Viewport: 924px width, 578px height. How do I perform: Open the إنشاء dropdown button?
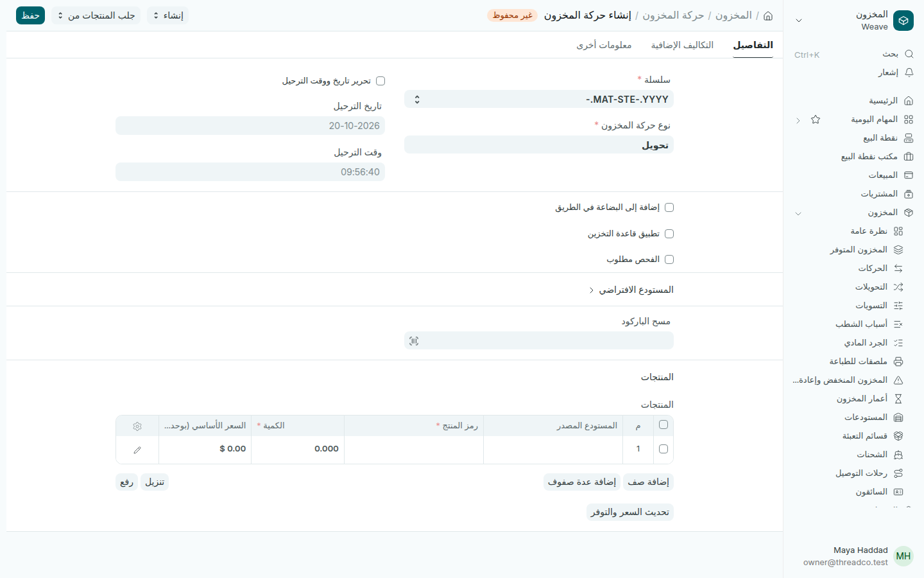coord(167,15)
